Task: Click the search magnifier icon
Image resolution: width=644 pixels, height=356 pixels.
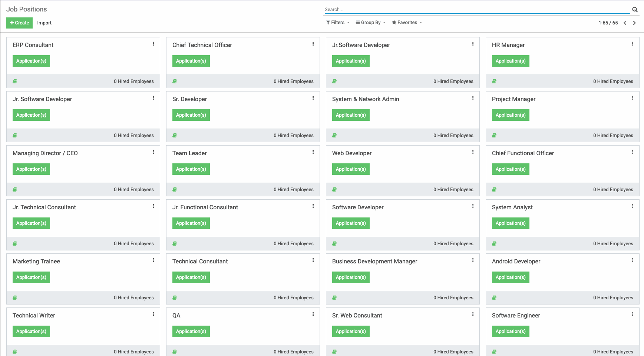Action: [x=635, y=9]
